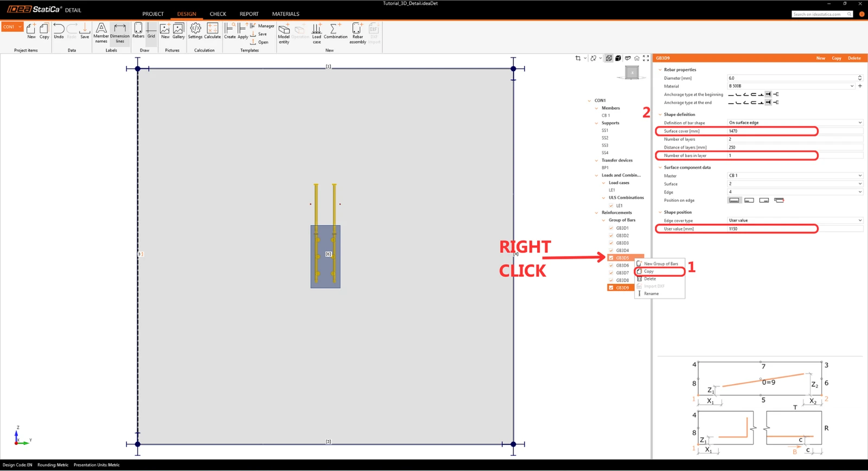Viewport: 868px width, 471px height.
Task: Choose New Group of Bars menu entry
Action: pyautogui.click(x=660, y=264)
